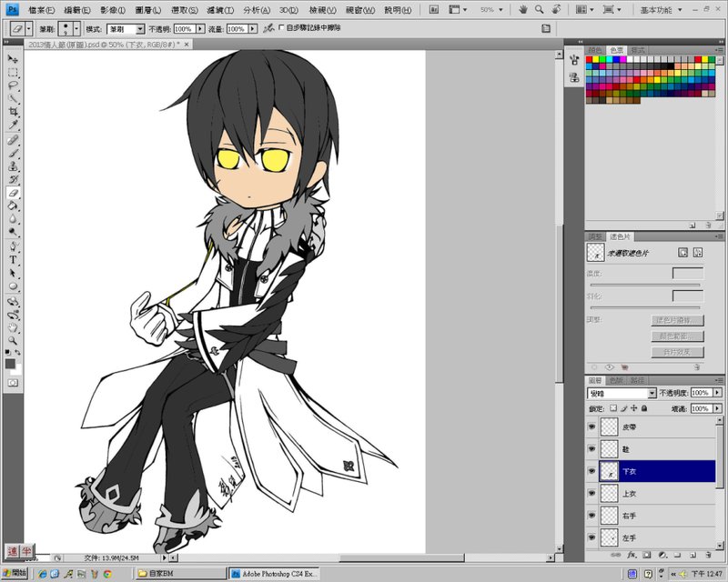Screen dimensions: 728x582
Task: Delete layer using Layers panel trash icon
Action: [x=708, y=555]
